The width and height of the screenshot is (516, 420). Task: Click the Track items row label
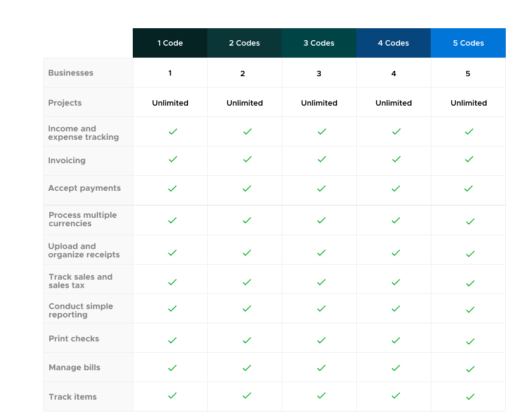pos(73,397)
